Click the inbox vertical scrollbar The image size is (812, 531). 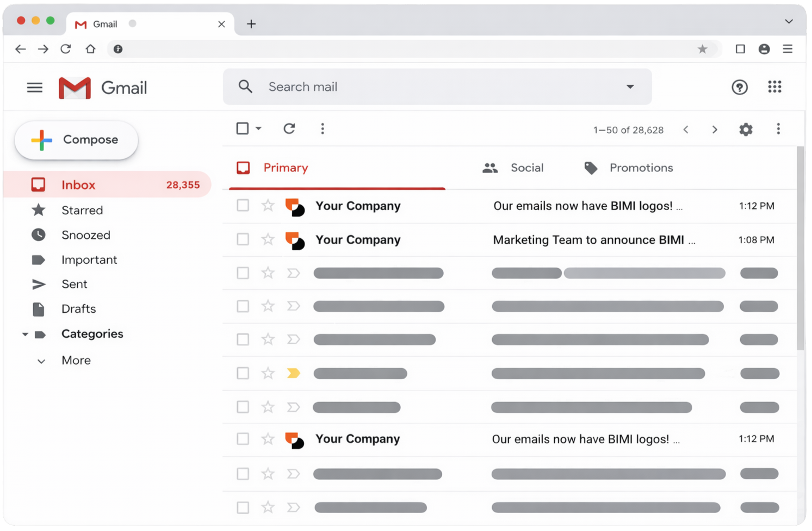(800, 248)
